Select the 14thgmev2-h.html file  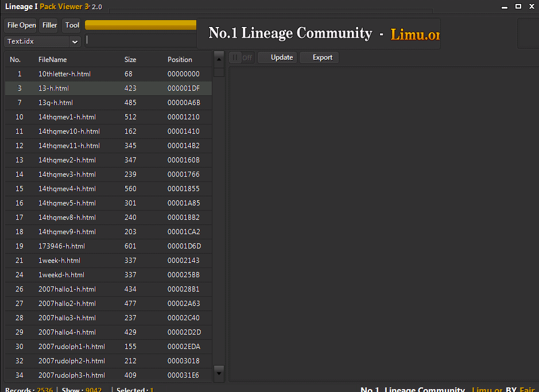[x=108, y=160]
